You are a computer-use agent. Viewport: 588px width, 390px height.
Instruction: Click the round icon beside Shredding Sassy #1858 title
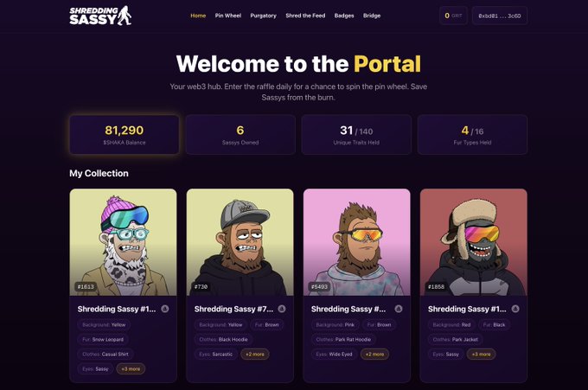pos(515,309)
